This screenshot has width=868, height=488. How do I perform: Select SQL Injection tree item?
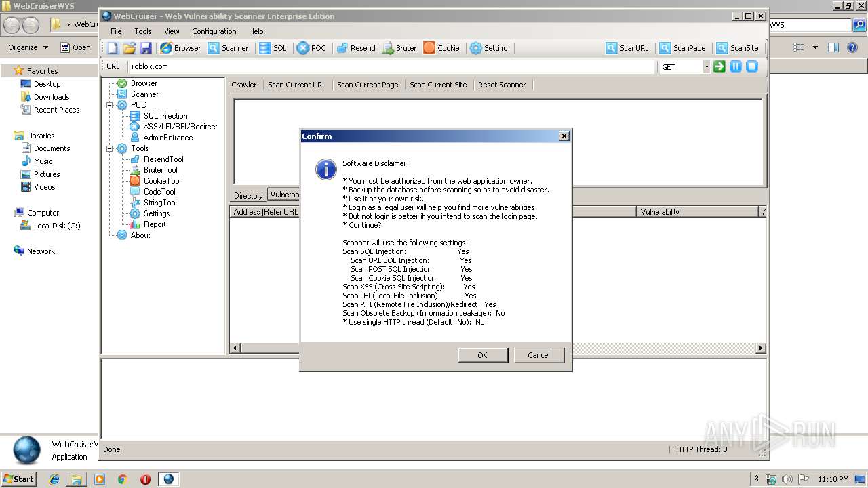coord(165,116)
